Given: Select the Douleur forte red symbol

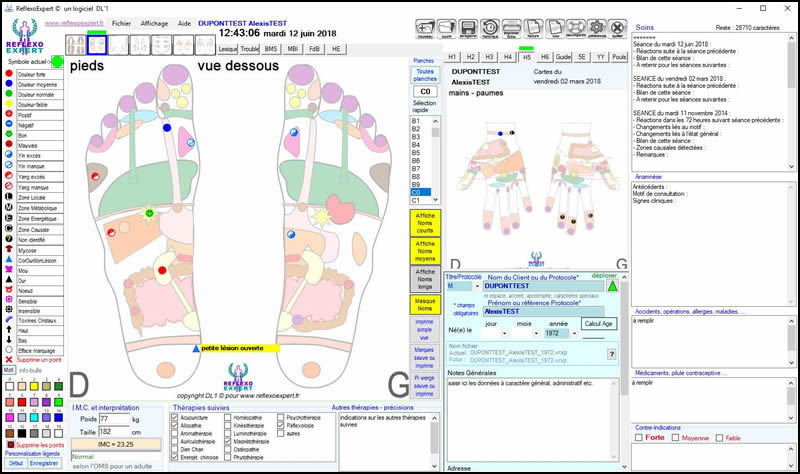Looking at the screenshot, I should [x=9, y=74].
